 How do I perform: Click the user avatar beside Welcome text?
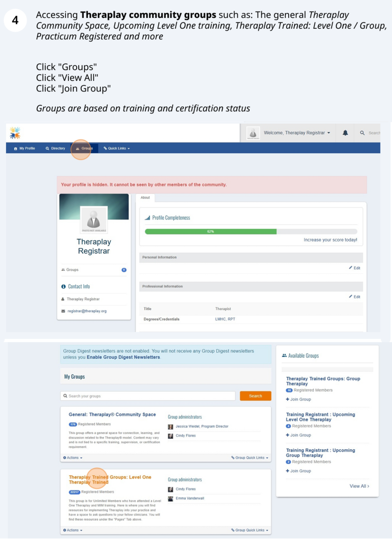click(253, 133)
